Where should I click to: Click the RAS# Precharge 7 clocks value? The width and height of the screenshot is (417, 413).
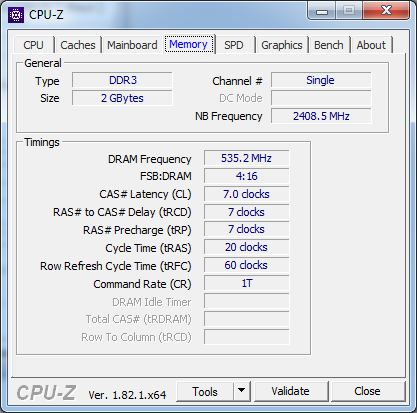[x=247, y=230]
